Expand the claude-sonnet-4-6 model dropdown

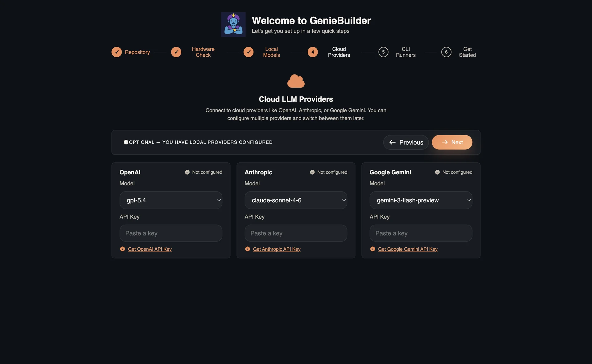[296, 200]
